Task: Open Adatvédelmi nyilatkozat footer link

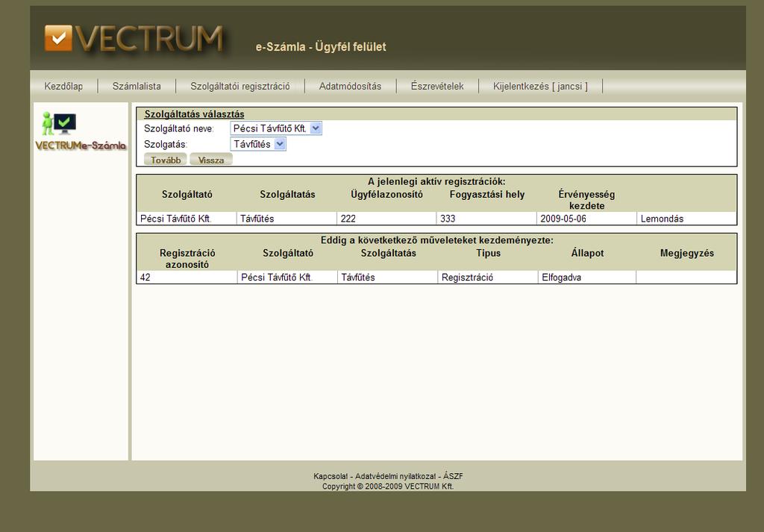Action: pos(395,476)
